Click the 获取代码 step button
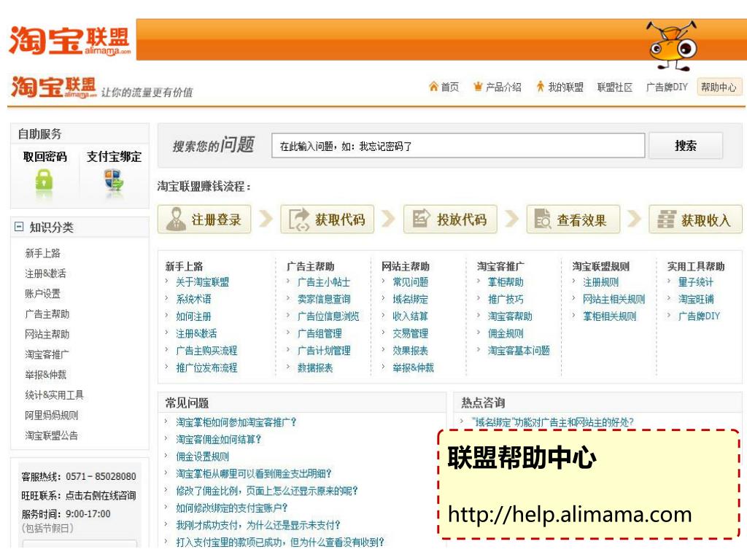Image resolution: width=747 pixels, height=560 pixels. 328,219
